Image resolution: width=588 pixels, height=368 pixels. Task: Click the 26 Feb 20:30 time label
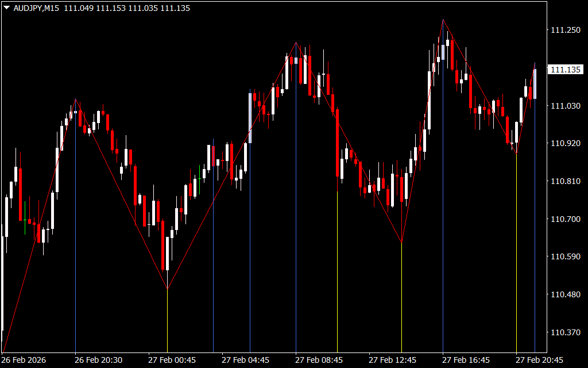(98, 360)
